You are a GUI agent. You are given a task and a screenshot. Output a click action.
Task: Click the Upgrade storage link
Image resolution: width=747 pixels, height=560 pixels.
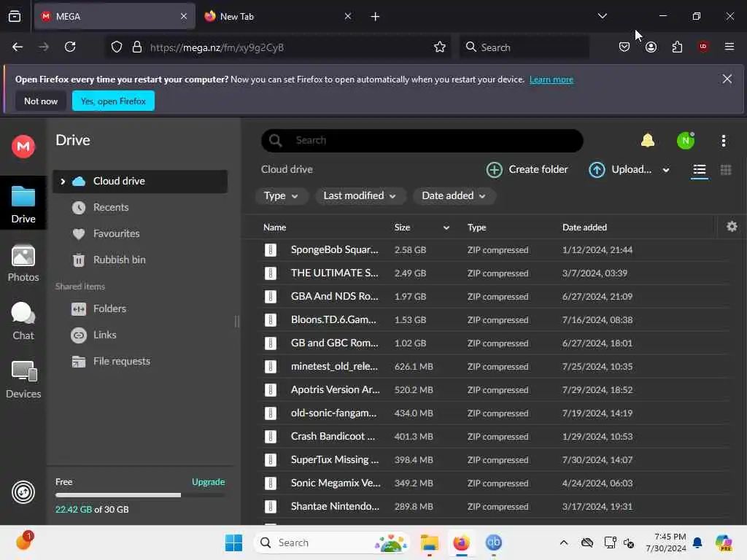(x=208, y=482)
